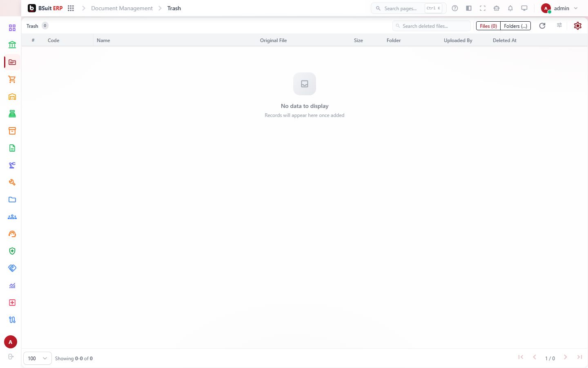The image size is (588, 368).
Task: Open the AI assistant robot icon
Action: click(x=497, y=8)
